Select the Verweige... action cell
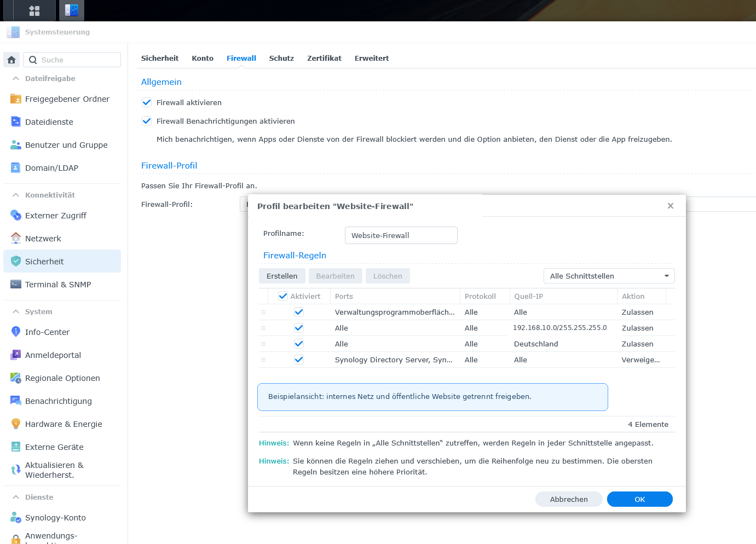 [640, 360]
